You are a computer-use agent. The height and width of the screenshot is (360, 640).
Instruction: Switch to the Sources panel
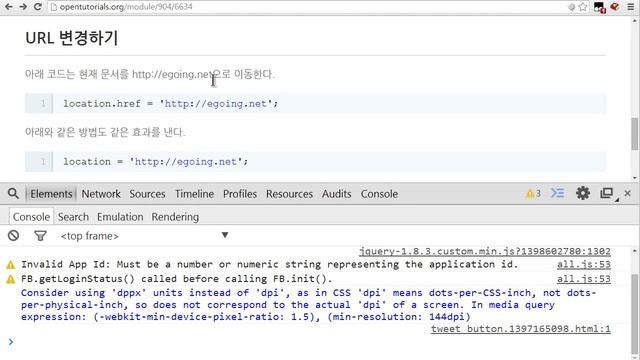[x=147, y=194]
